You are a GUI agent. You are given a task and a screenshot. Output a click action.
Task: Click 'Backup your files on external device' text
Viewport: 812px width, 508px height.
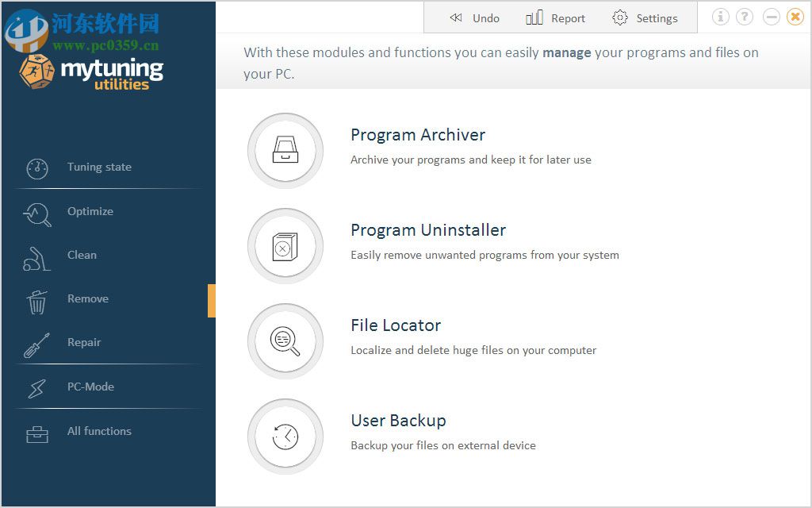pos(443,446)
